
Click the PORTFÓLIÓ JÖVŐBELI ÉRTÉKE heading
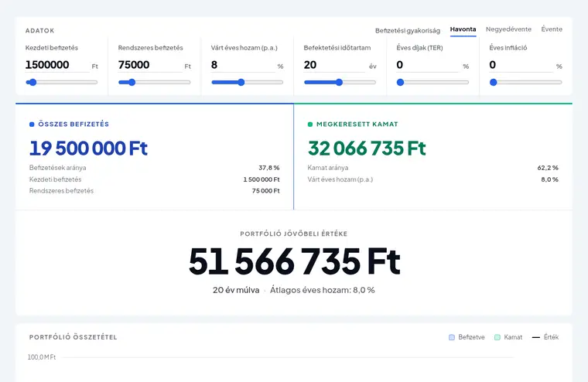point(294,234)
